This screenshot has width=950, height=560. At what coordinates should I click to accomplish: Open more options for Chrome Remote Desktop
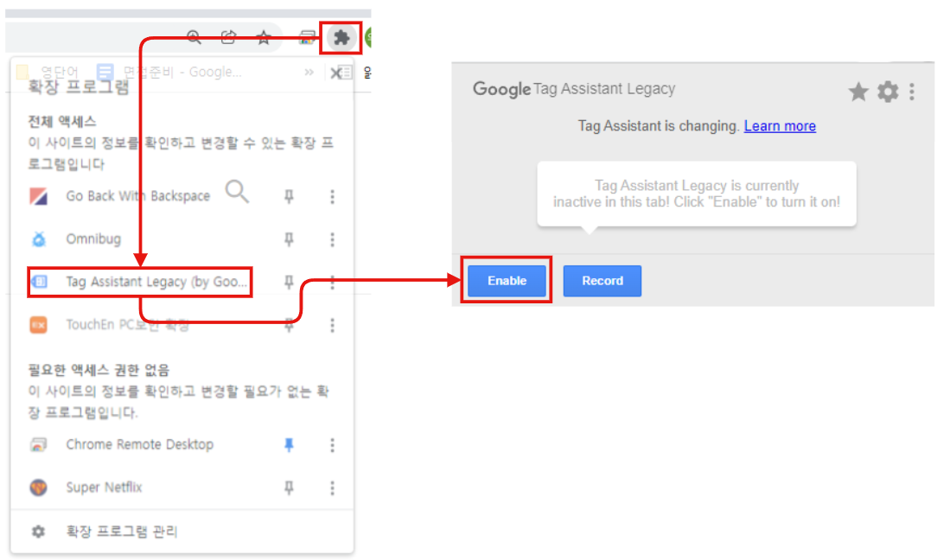coord(332,445)
